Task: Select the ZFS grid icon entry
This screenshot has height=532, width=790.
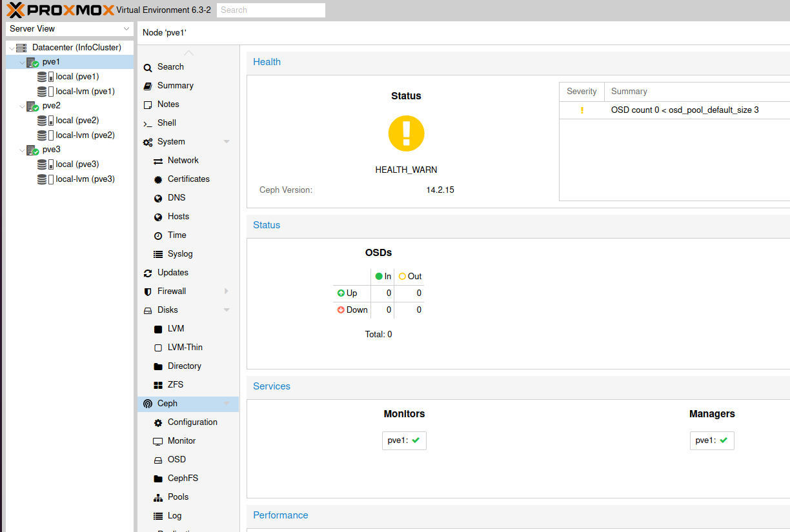Action: [x=158, y=385]
